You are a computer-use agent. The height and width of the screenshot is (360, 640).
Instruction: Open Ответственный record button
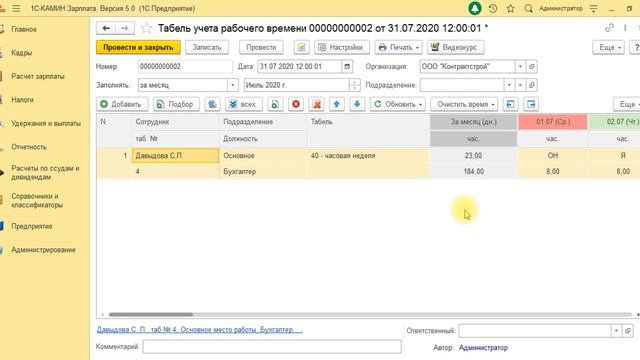pos(628,331)
